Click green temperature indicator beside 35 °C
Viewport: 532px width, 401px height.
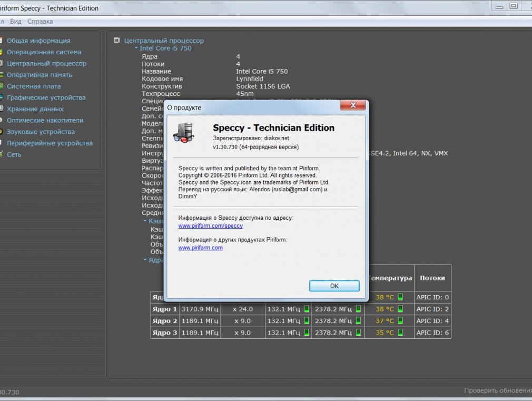pyautogui.click(x=400, y=332)
